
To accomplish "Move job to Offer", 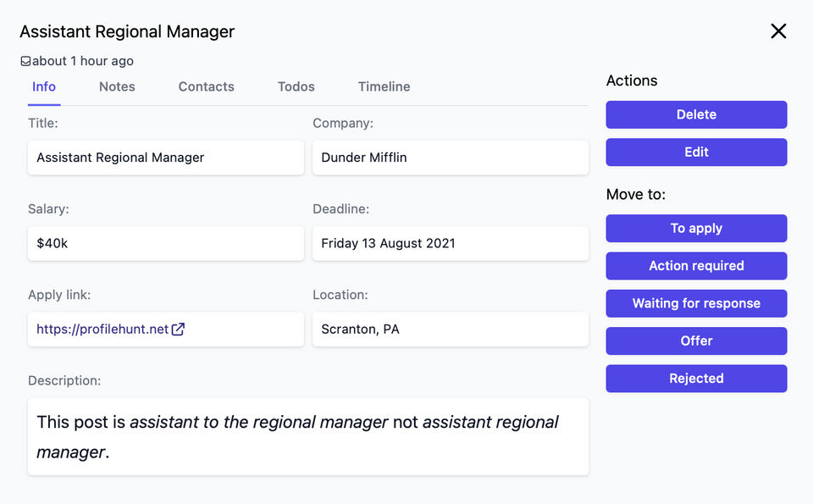I will [696, 341].
